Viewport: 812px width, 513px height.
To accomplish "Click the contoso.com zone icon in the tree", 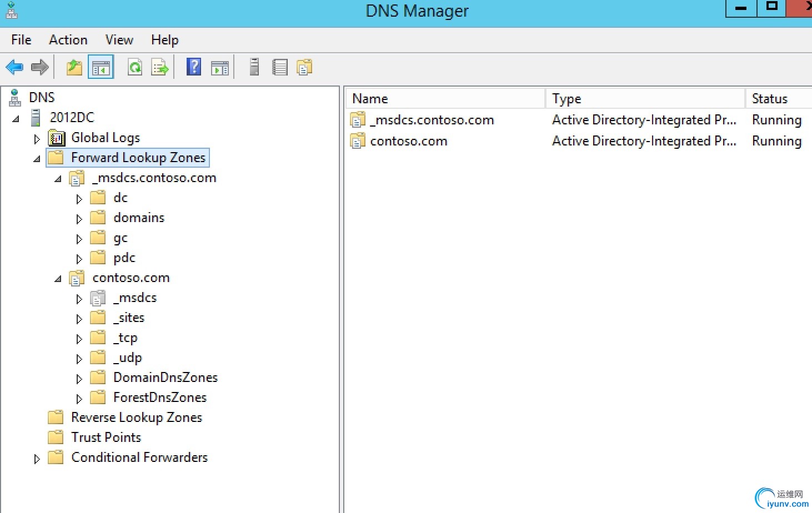I will (77, 278).
